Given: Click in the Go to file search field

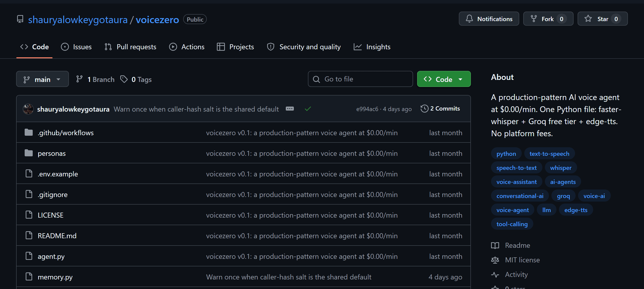Looking at the screenshot, I should click(360, 79).
